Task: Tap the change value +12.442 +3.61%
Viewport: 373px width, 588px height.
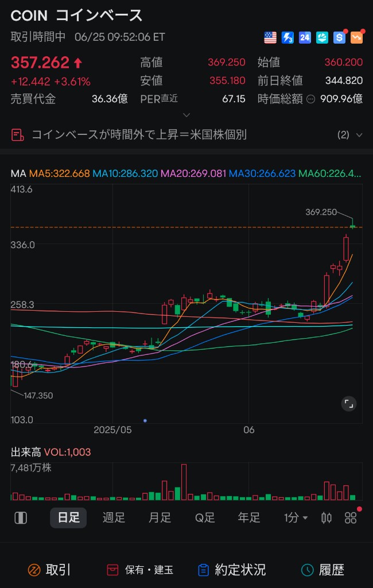Action: point(50,82)
